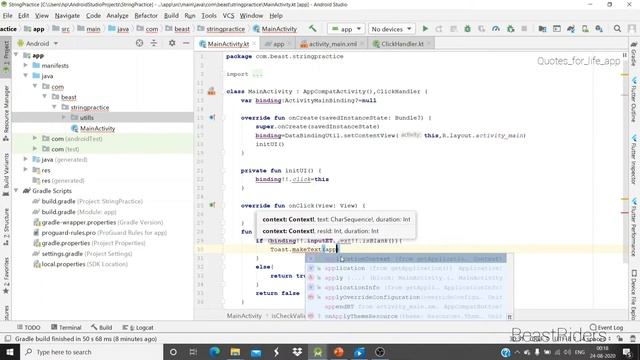Expand the manifests folder
The image size is (640, 360).
26,65
